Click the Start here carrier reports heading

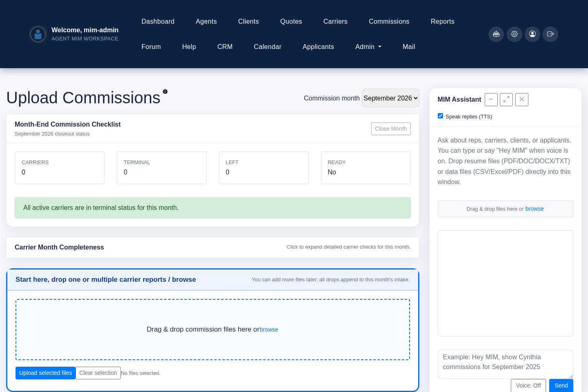[x=106, y=280]
